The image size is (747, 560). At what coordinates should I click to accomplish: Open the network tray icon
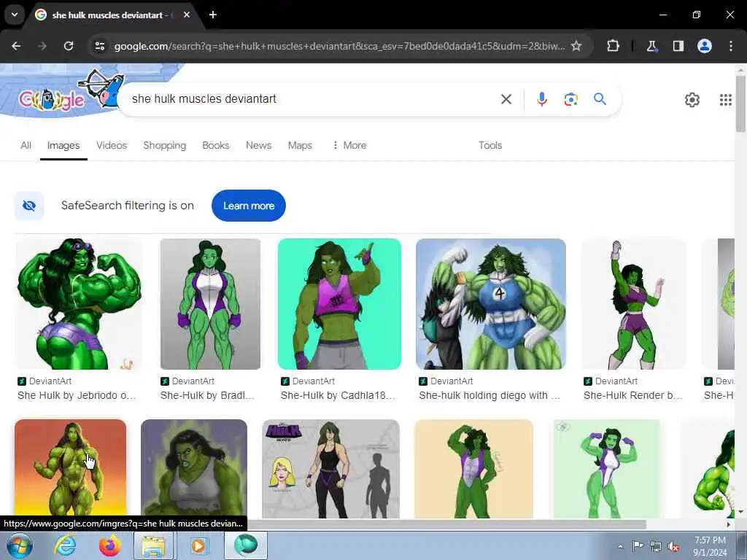656,547
